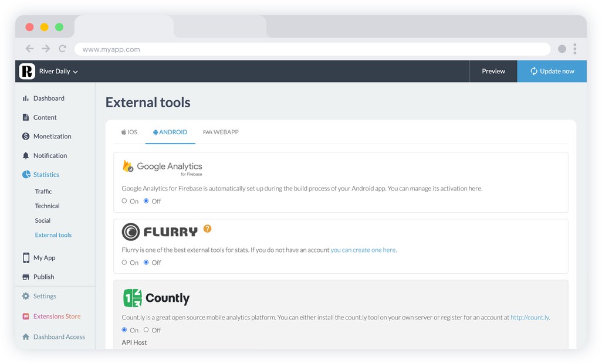Open Content in the sidebar

45,117
